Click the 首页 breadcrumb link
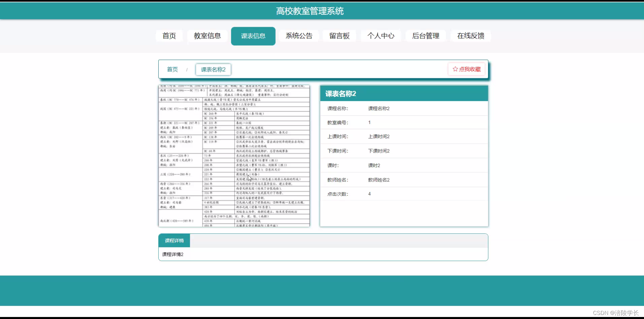644x319 pixels. tap(172, 69)
